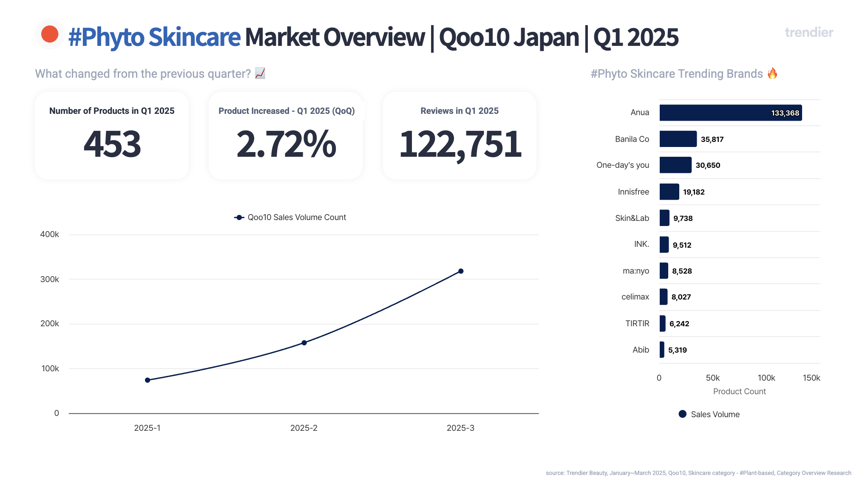Click the 8,528 value label
This screenshot has width=868, height=486.
coord(682,271)
